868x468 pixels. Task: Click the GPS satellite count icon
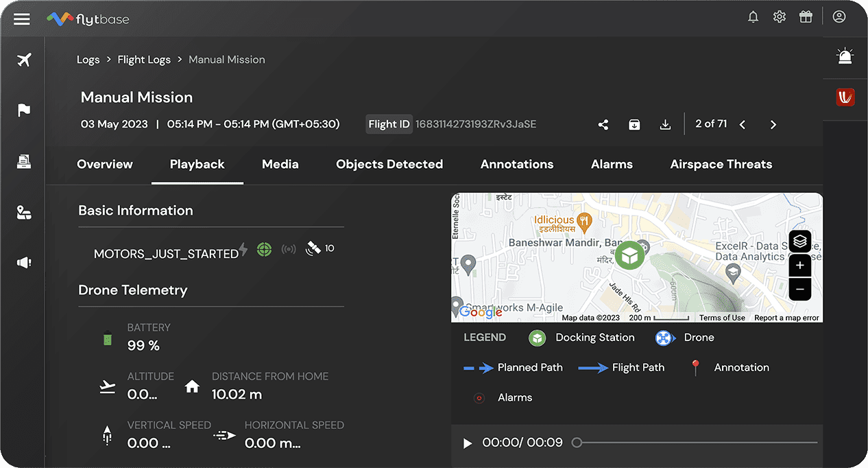pyautogui.click(x=311, y=248)
